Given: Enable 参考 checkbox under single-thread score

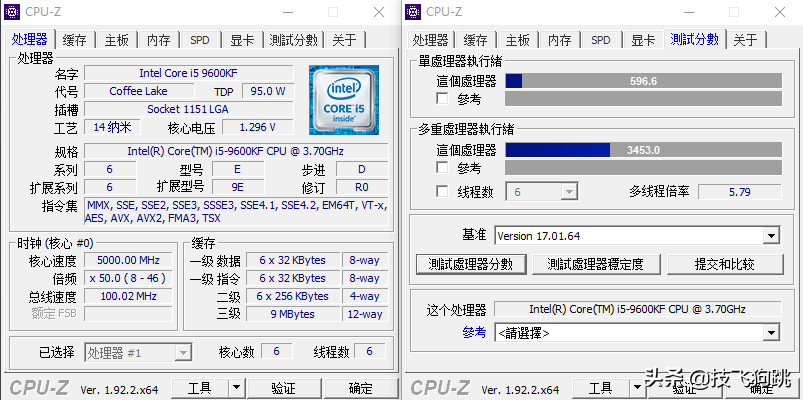Looking at the screenshot, I should click(442, 99).
